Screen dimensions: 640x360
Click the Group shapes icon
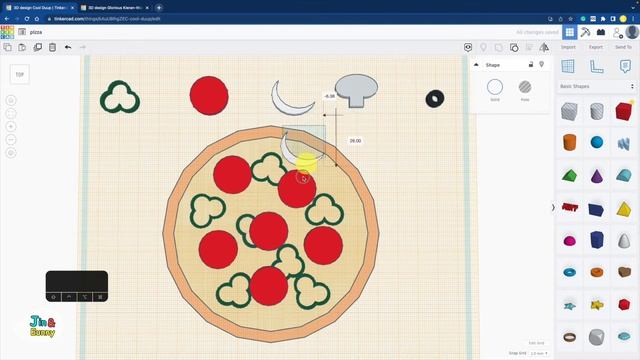(499, 47)
